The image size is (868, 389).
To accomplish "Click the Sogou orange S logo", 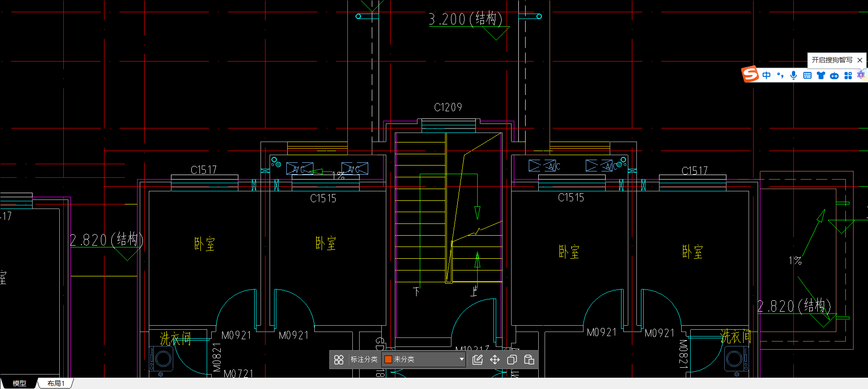I will coord(750,74).
